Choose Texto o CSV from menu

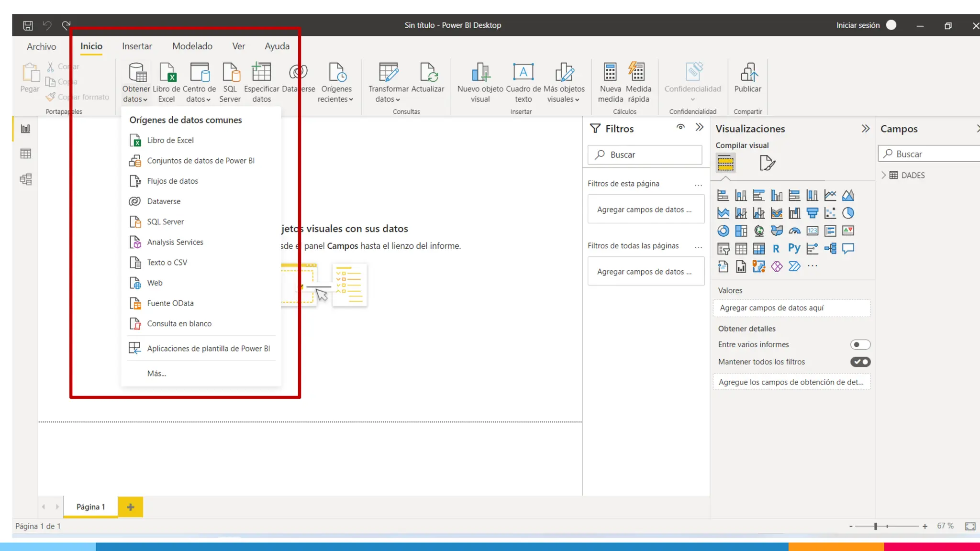point(167,263)
